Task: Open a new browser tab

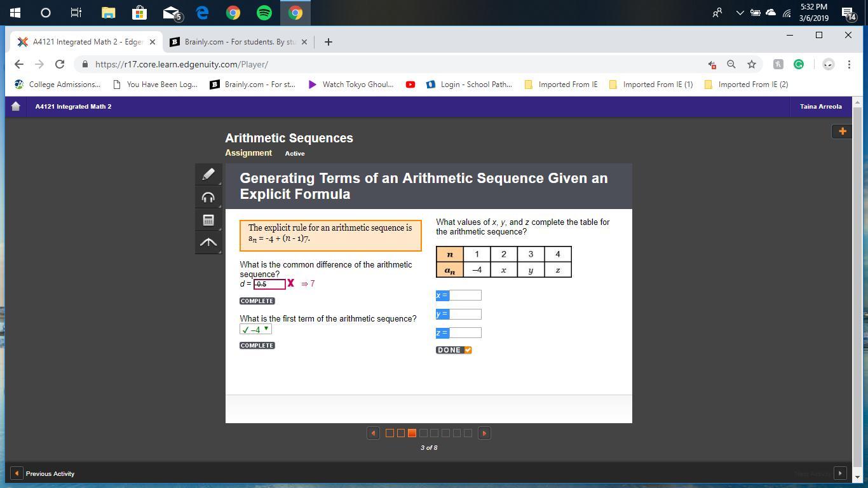Action: pyautogui.click(x=328, y=42)
